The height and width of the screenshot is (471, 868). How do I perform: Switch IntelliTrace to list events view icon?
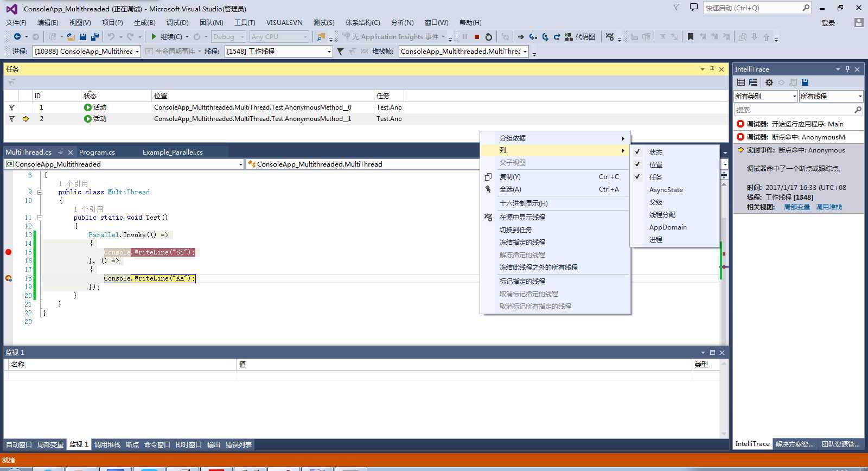click(x=741, y=82)
